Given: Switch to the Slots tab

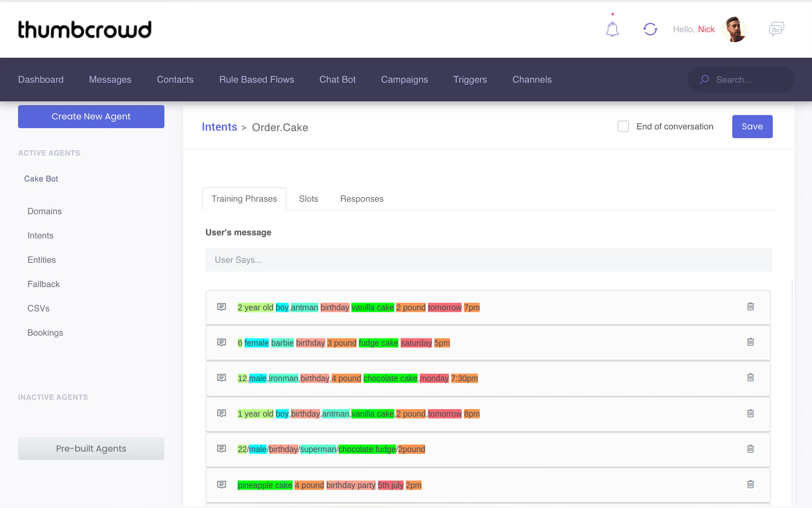Looking at the screenshot, I should [308, 199].
